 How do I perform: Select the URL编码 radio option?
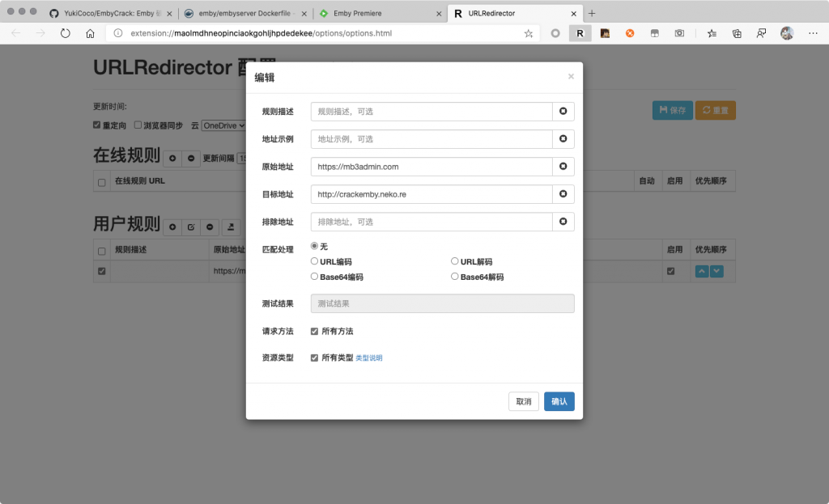(315, 261)
